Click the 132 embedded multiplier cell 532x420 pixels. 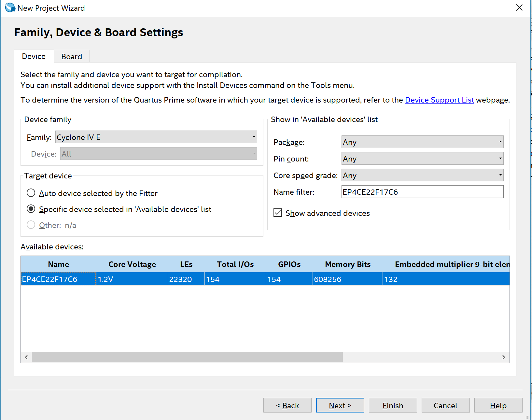(446, 279)
